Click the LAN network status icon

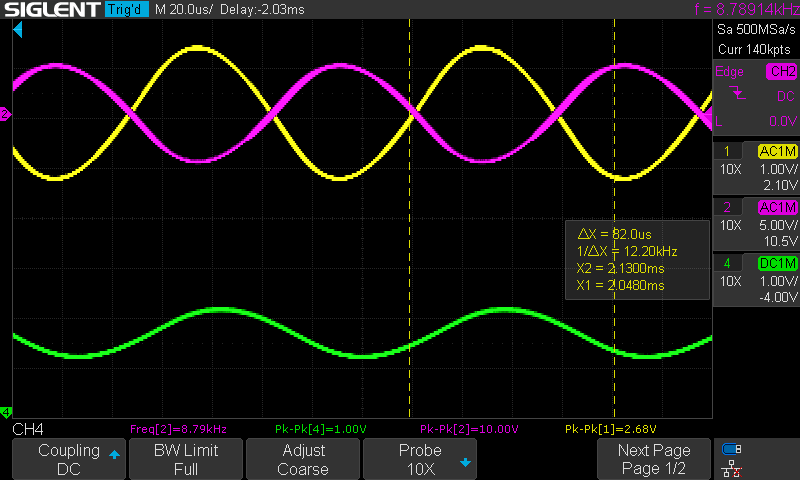pyautogui.click(x=732, y=467)
